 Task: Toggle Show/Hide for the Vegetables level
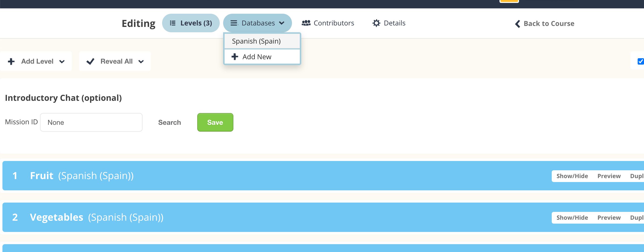pyautogui.click(x=572, y=218)
